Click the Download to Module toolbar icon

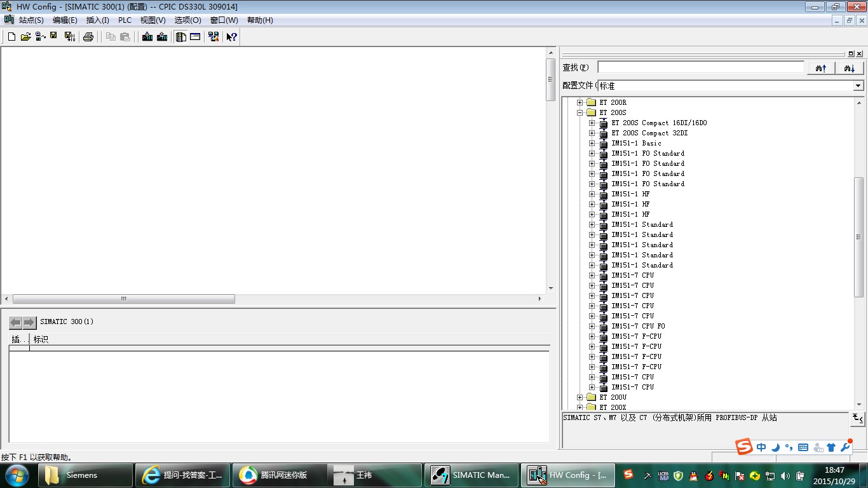tap(147, 37)
